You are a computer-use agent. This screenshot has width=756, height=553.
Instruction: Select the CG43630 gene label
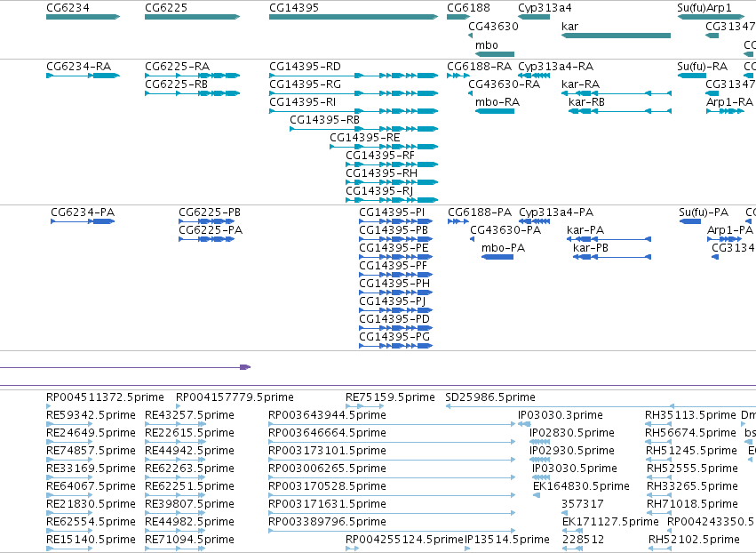pos(493,26)
